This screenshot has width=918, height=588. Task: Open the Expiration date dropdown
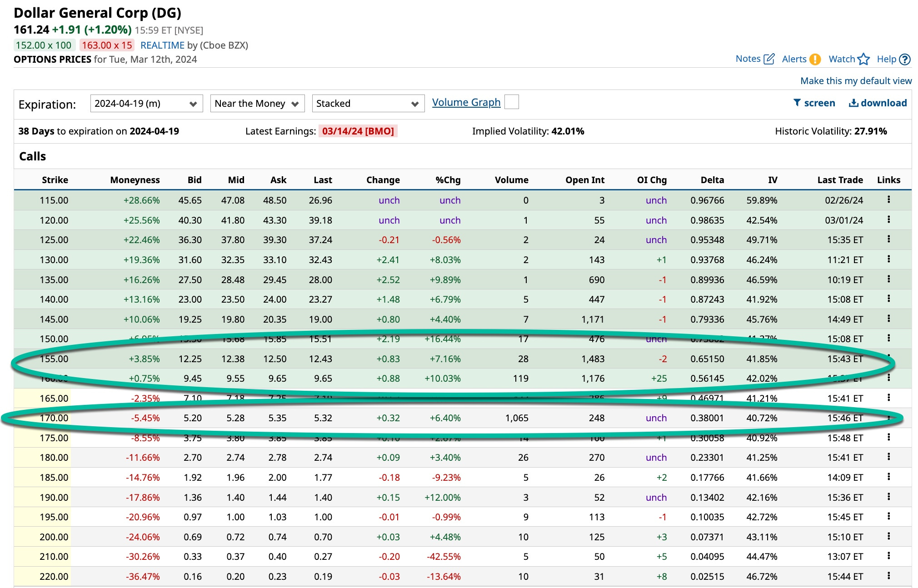pyautogui.click(x=146, y=104)
